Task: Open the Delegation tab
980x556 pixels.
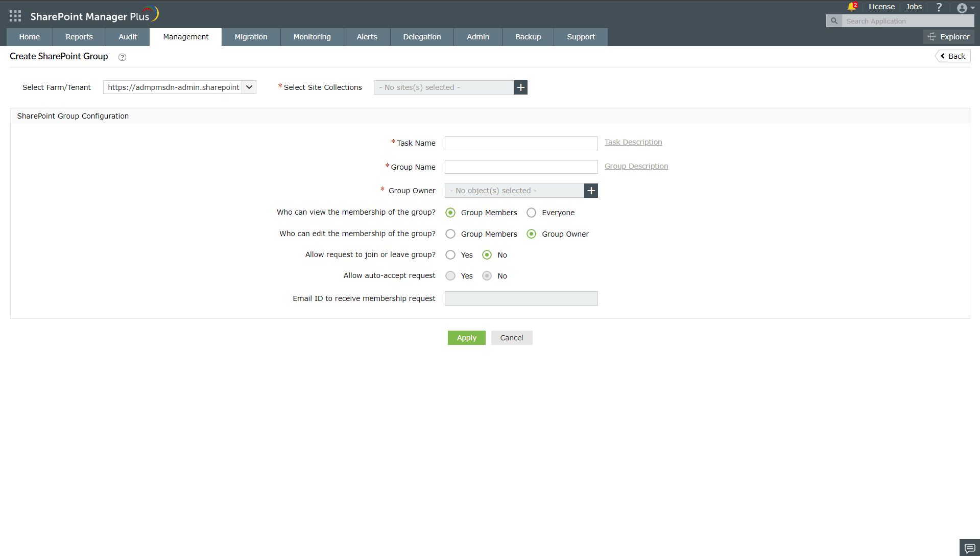Action: tap(422, 37)
